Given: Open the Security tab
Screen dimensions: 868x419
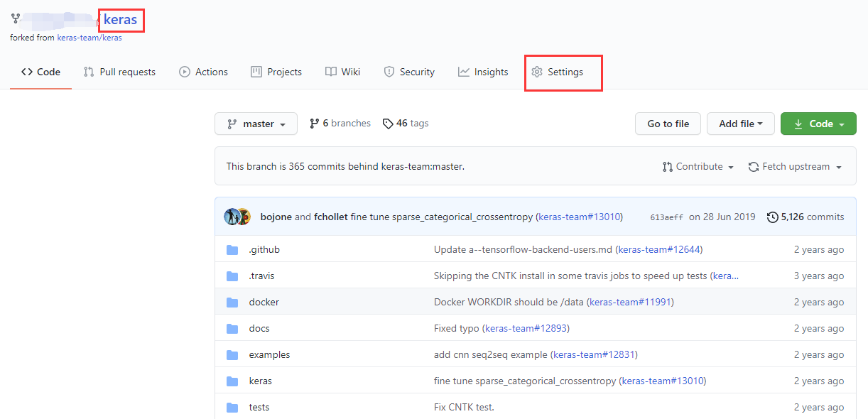Looking at the screenshot, I should [x=409, y=72].
